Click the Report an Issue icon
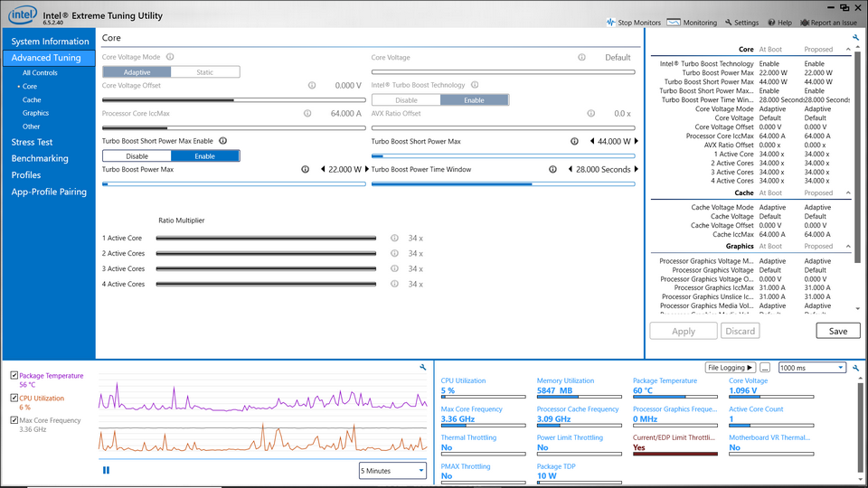The height and width of the screenshot is (488, 868). click(x=805, y=23)
